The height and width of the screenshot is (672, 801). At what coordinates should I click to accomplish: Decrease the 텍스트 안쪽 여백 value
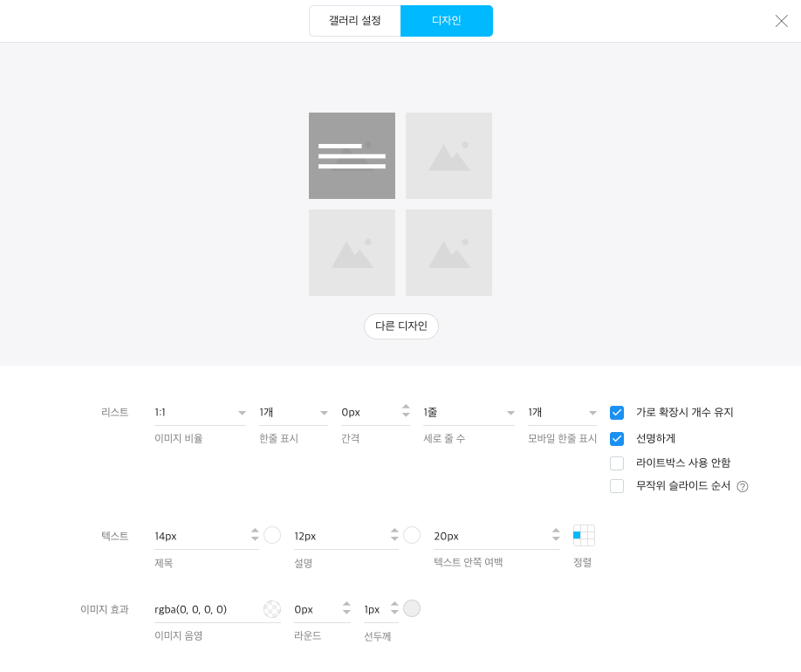point(556,538)
